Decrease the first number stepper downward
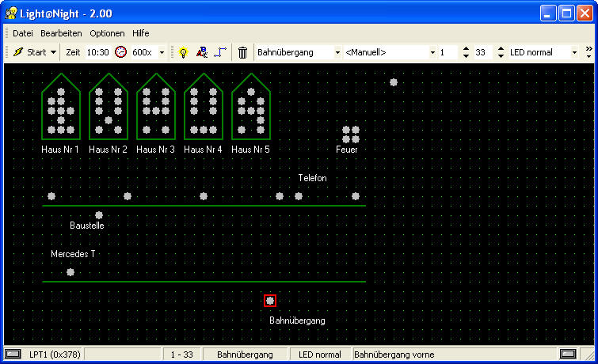The height and width of the screenshot is (364, 598). [466, 56]
